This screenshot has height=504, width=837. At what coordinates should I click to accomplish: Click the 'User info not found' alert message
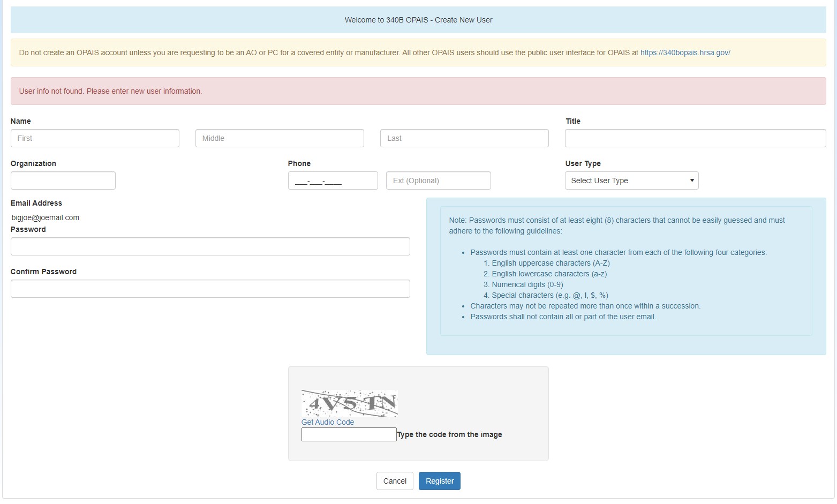tap(111, 91)
